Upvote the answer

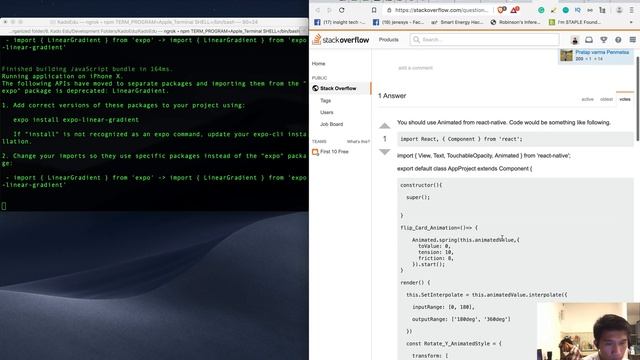tap(384, 126)
